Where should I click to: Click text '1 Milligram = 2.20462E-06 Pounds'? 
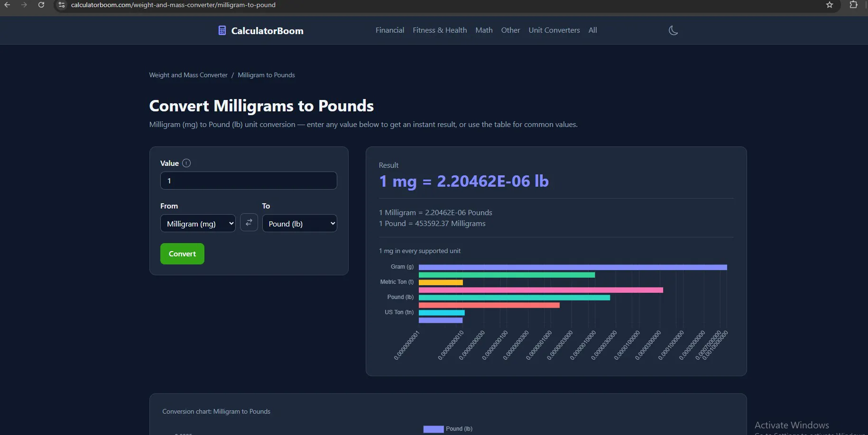pyautogui.click(x=435, y=212)
